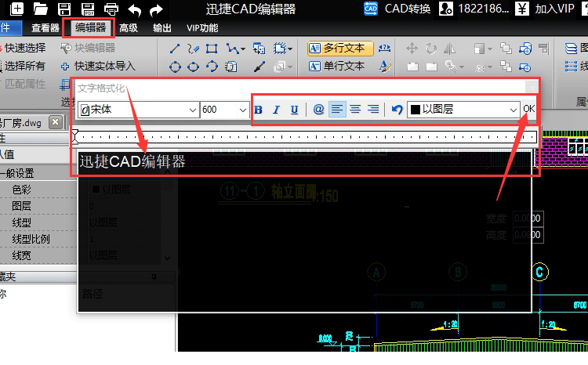Click 加入VIP to join VIP

tap(545, 9)
